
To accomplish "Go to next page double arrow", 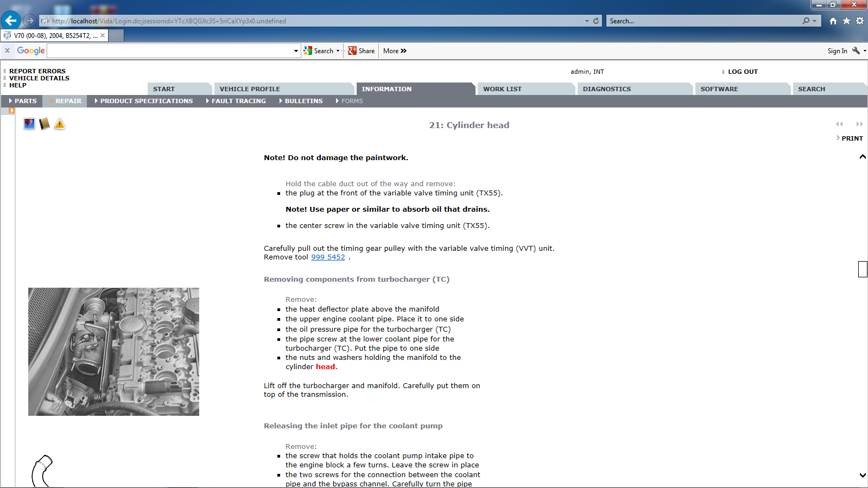I will click(859, 124).
